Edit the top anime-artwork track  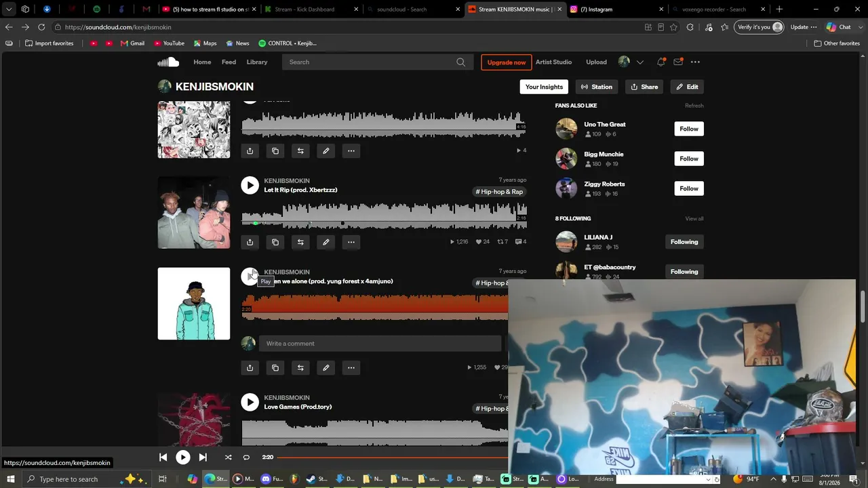click(325, 151)
